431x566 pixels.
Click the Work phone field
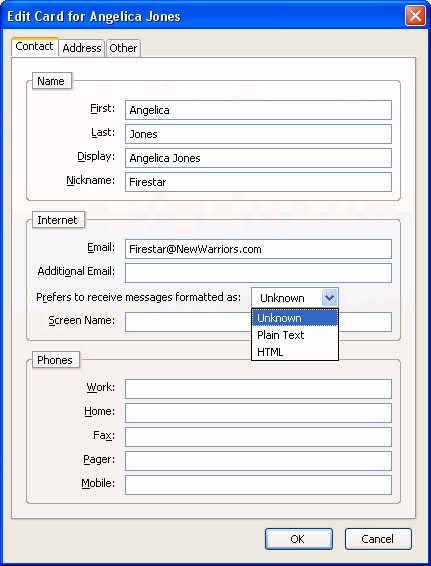tap(258, 389)
